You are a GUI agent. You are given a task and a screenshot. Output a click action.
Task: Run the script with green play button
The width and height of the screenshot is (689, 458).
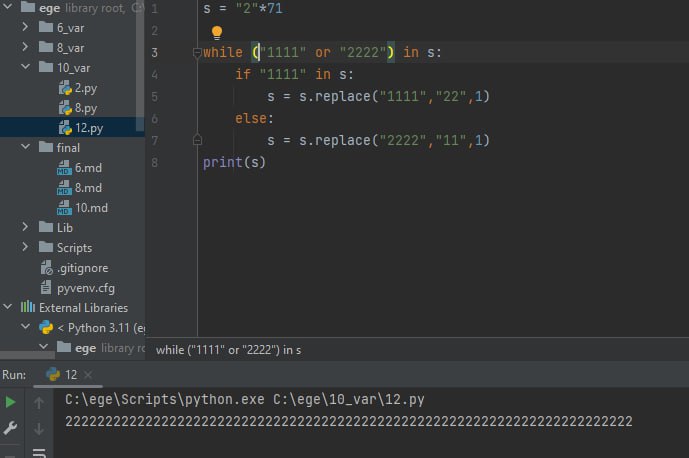click(10, 402)
